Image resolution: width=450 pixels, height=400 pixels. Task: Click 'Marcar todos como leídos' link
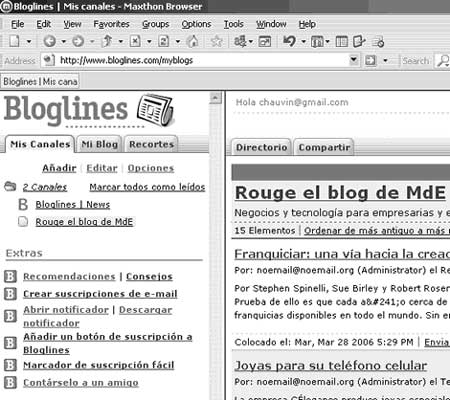pyautogui.click(x=147, y=187)
